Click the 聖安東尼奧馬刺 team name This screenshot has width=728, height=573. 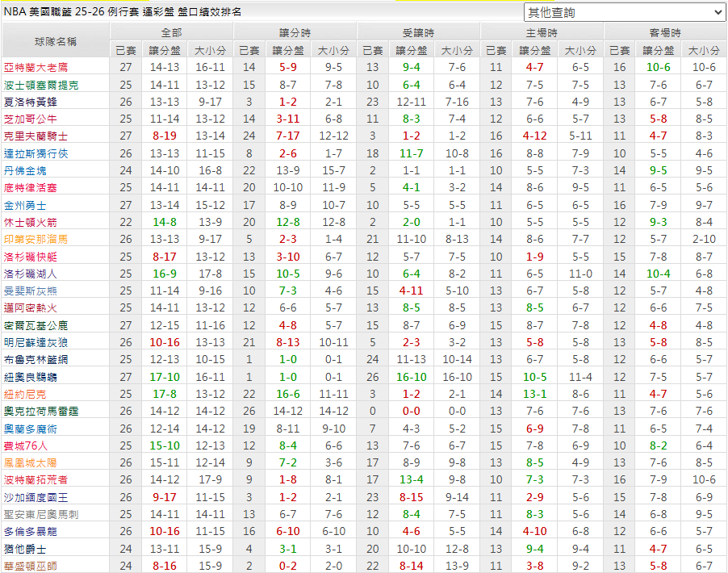pyautogui.click(x=41, y=514)
